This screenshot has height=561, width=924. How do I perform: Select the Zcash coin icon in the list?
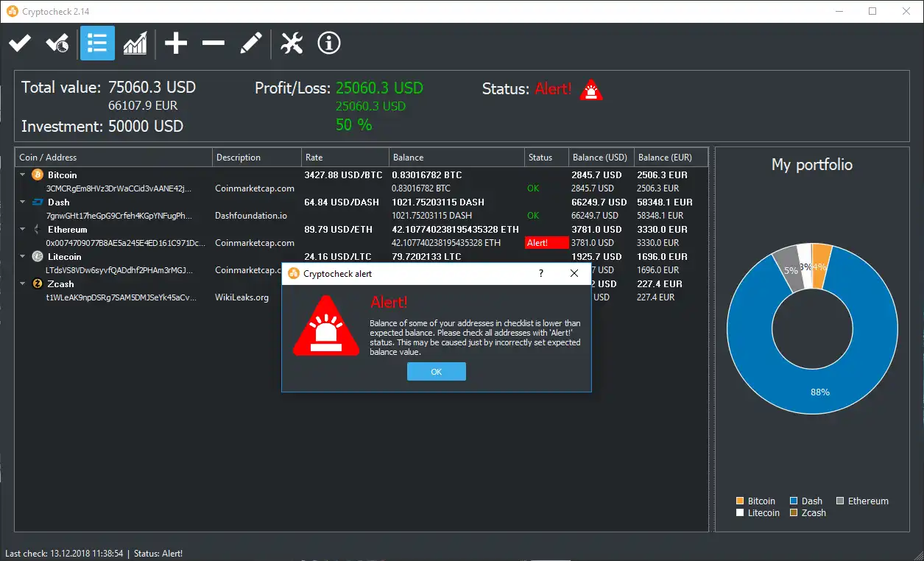[36, 283]
